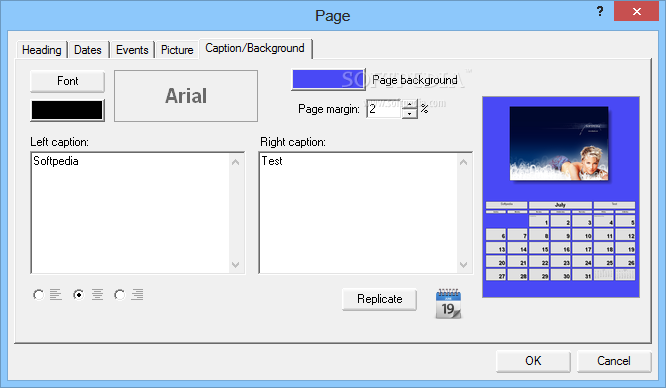The height and width of the screenshot is (388, 666).
Task: Click the calendar icon showing 19
Action: [x=448, y=303]
